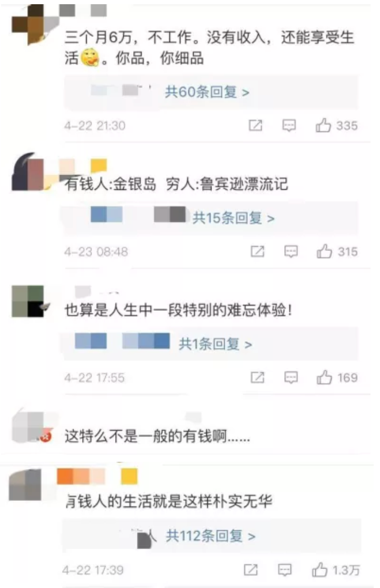The image size is (380, 588).
Task: Expand 共112条回复 replies
Action: [211, 536]
